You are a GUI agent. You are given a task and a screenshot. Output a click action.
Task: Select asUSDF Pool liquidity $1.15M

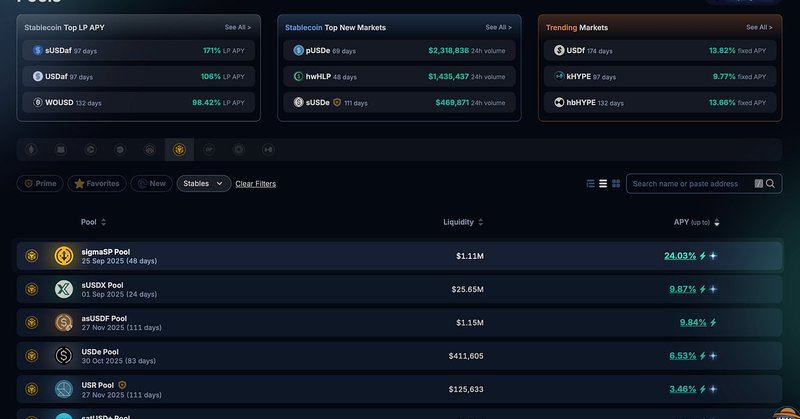470,323
